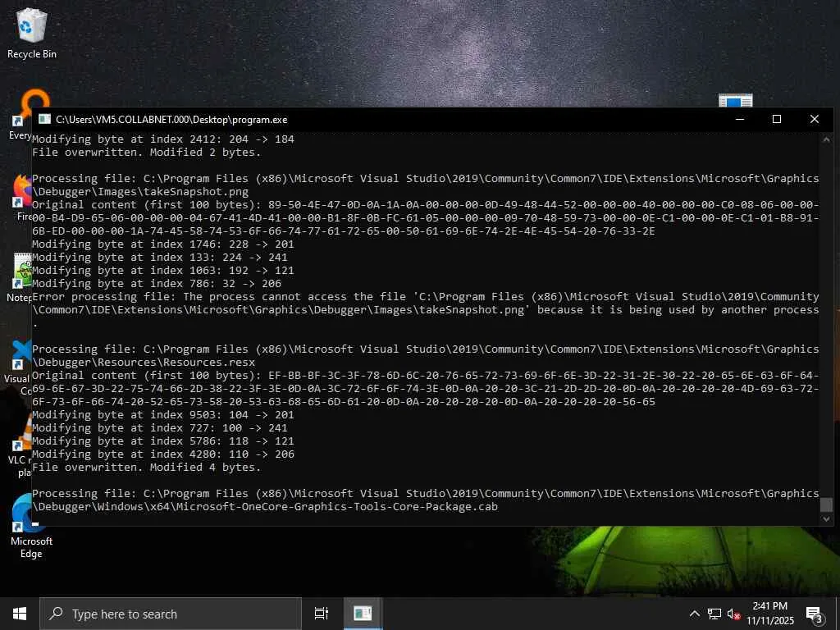
Task: Click "Modifying byte at index 727" line
Action: click(160, 427)
